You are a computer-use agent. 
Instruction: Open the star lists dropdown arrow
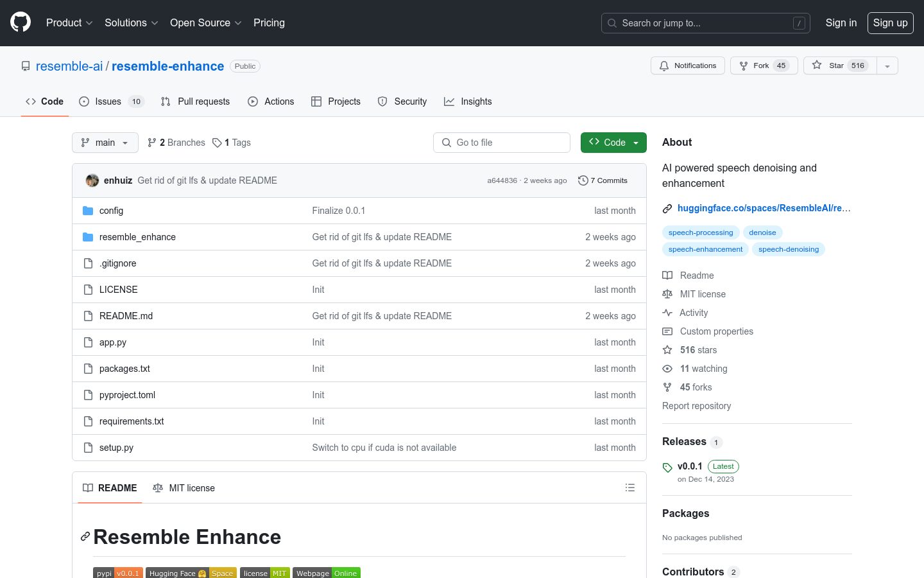tap(887, 66)
